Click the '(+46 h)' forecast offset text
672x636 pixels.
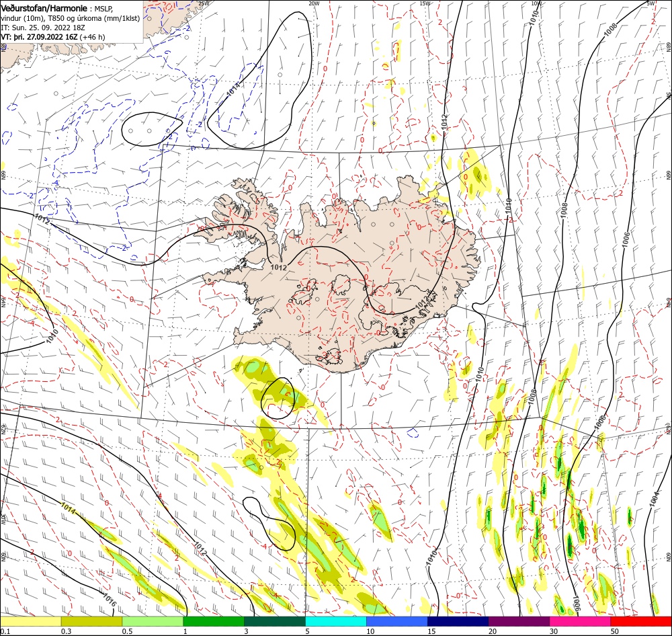92,37
